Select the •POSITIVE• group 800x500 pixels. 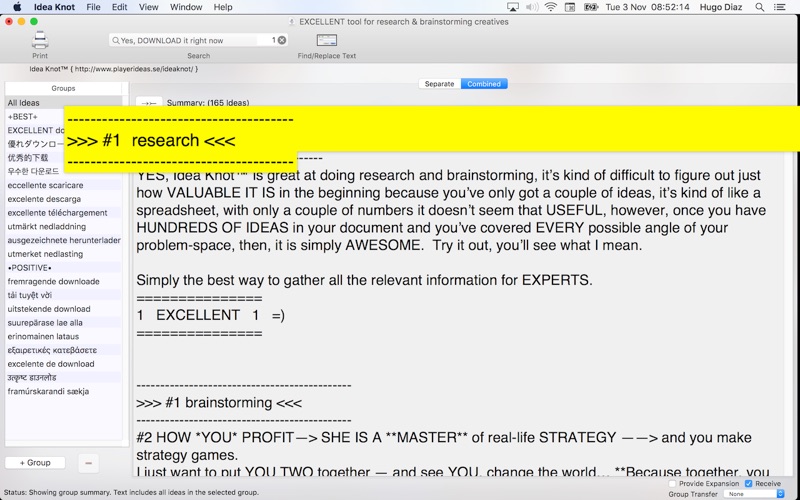point(64,268)
